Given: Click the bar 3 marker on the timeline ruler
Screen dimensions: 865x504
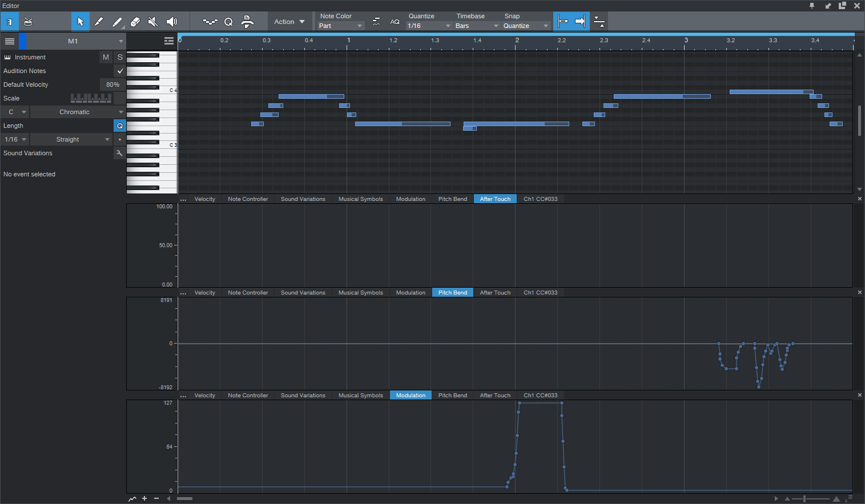Looking at the screenshot, I should 686,41.
